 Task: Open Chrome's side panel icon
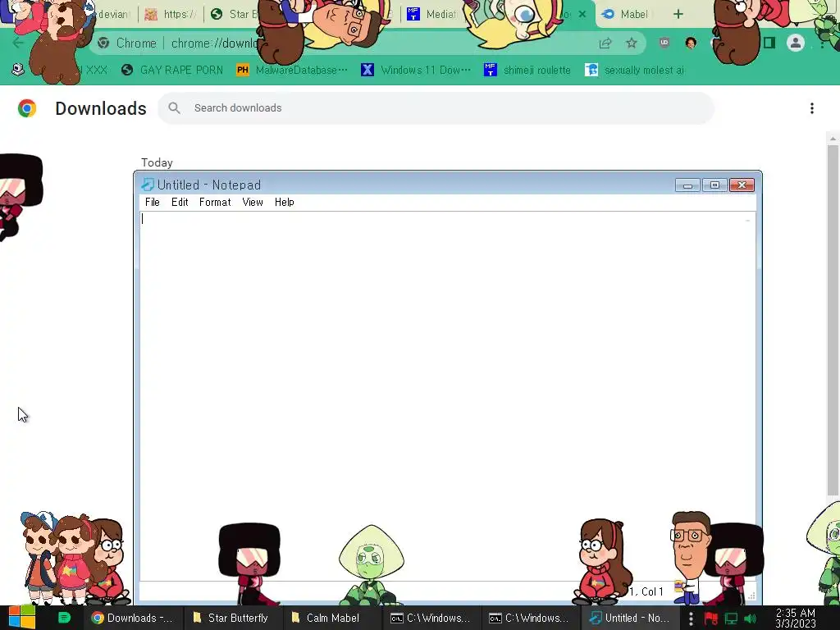point(769,43)
